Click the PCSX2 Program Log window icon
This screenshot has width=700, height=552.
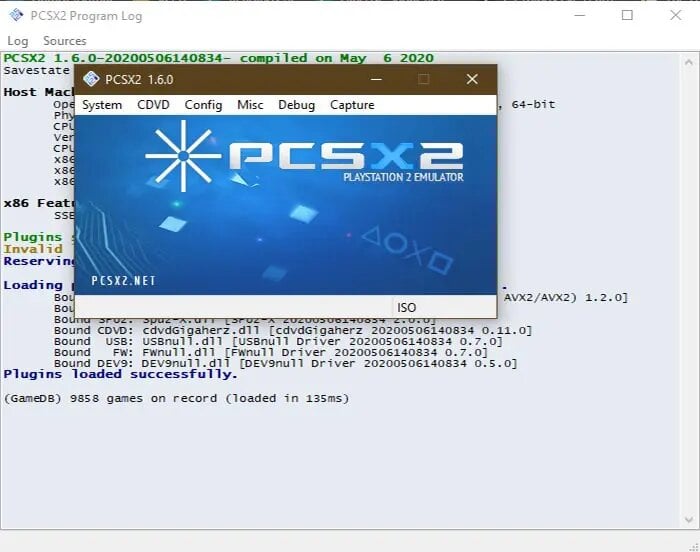[x=17, y=15]
